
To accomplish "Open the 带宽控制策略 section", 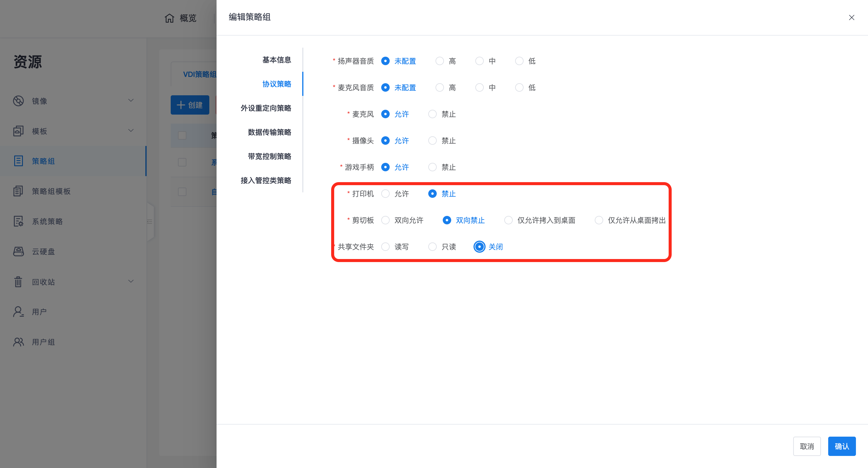I will tap(270, 156).
